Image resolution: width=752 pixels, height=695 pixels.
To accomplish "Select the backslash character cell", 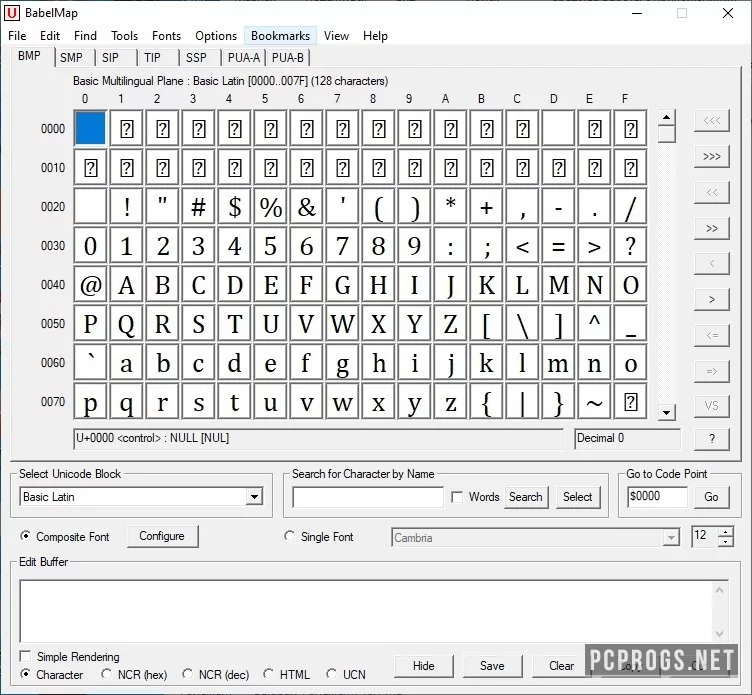I will coord(522,324).
